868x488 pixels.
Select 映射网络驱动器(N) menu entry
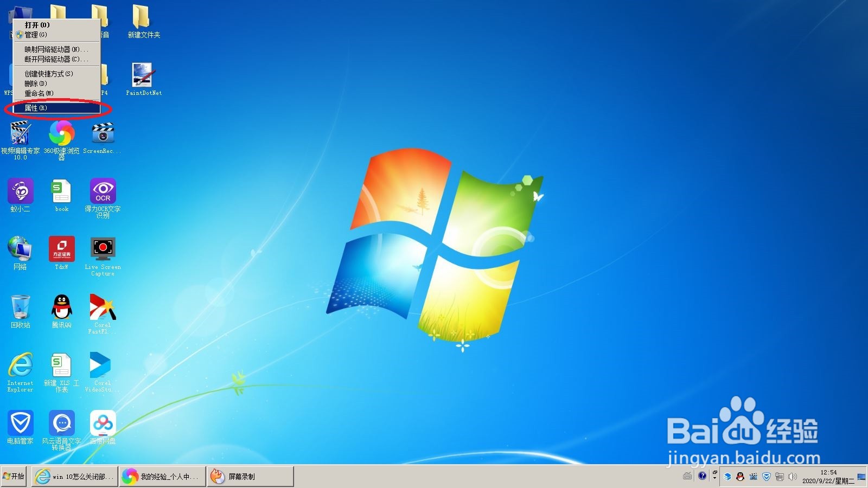click(x=56, y=49)
